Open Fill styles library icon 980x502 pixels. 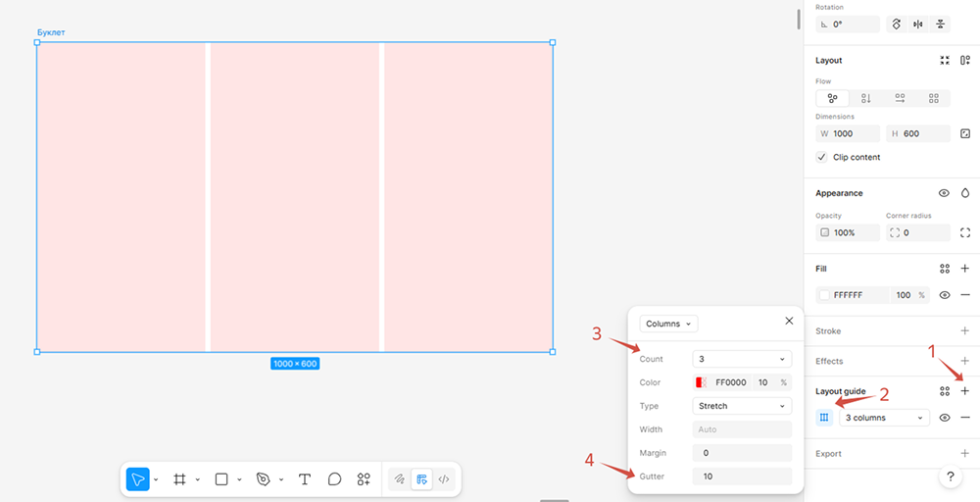coord(945,269)
